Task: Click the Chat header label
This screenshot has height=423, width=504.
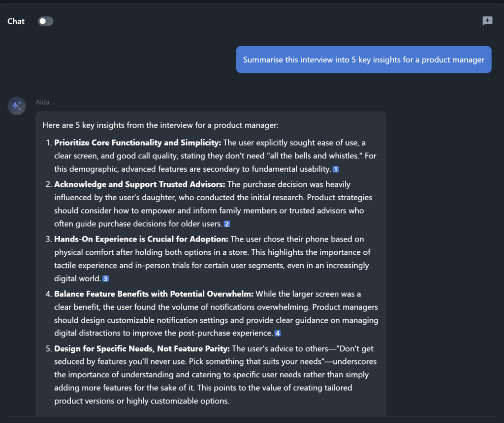Action: tap(16, 21)
